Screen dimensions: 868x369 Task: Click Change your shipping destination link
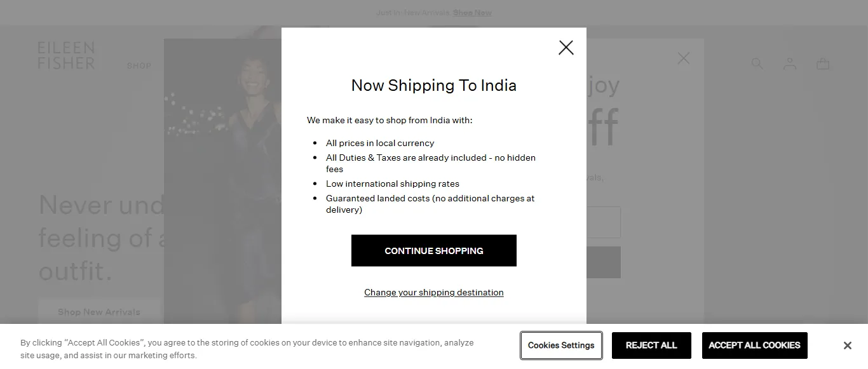[433, 292]
